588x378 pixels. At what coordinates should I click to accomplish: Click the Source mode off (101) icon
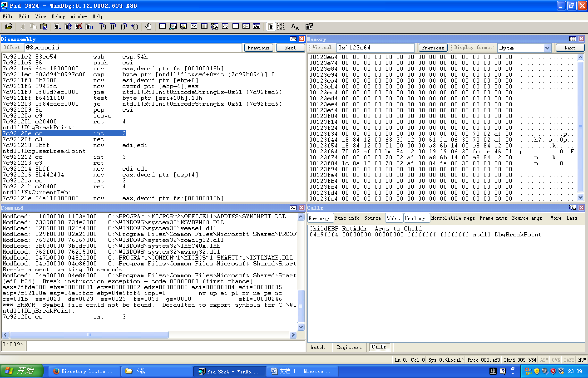281,27
